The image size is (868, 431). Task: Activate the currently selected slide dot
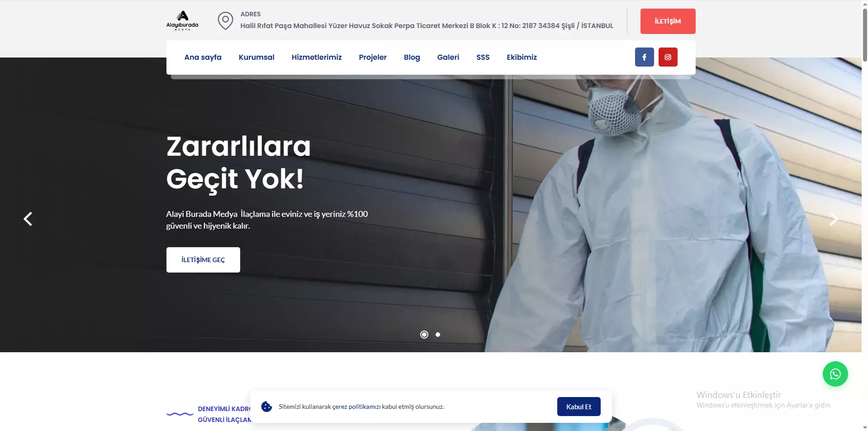point(424,334)
